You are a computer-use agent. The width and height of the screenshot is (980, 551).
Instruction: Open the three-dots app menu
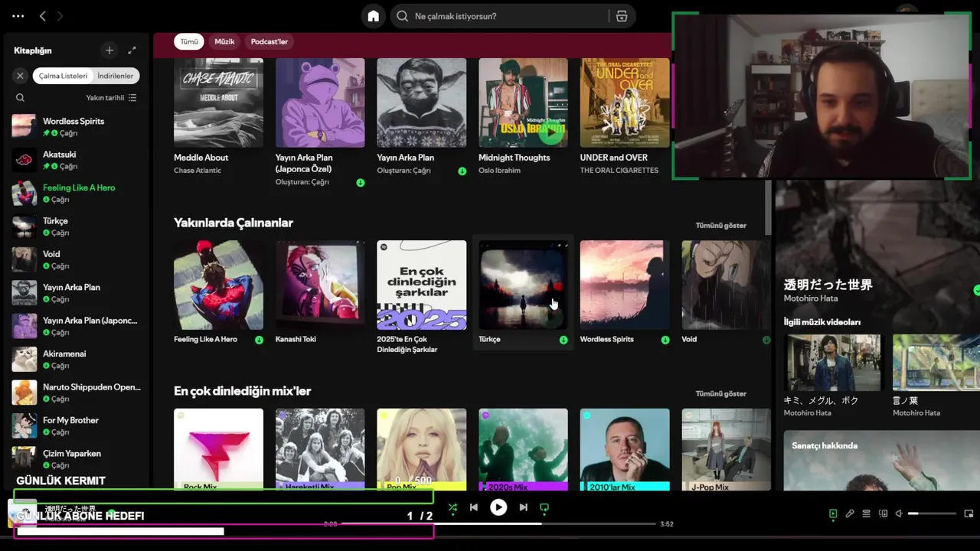click(x=18, y=16)
